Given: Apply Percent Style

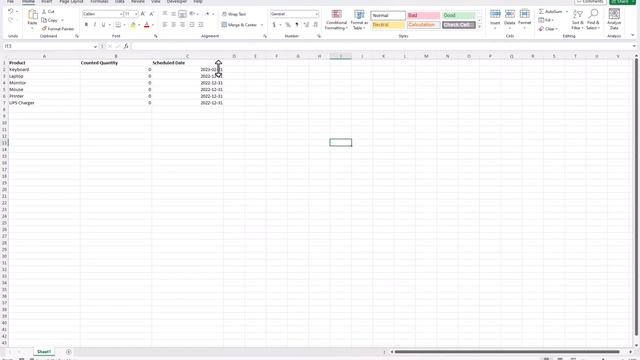Looking at the screenshot, I should tap(288, 25).
